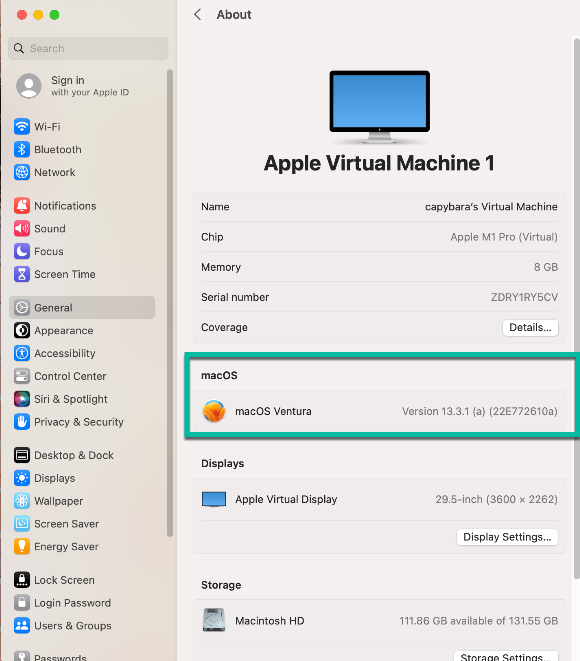
Task: Click the Wallpaper icon
Action: pos(21,501)
